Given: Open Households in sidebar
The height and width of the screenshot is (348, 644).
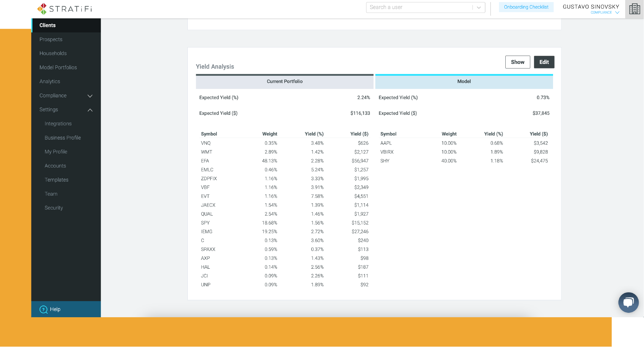Looking at the screenshot, I should [x=53, y=53].
